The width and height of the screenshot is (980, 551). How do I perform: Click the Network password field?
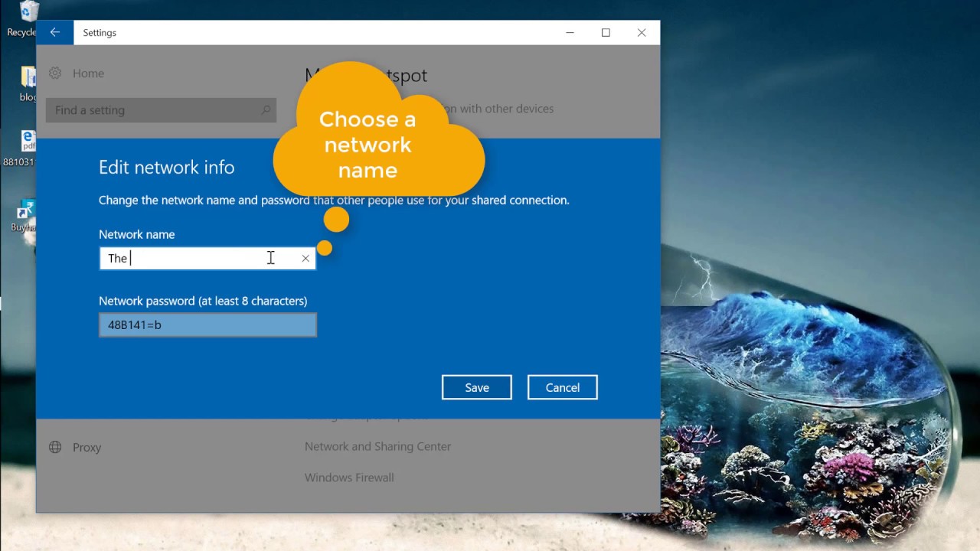[207, 324]
